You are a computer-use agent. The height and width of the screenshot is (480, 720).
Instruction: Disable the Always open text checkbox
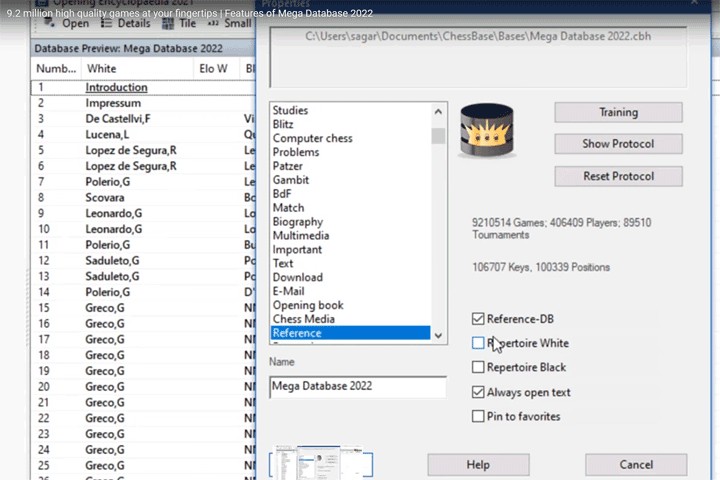pos(478,392)
